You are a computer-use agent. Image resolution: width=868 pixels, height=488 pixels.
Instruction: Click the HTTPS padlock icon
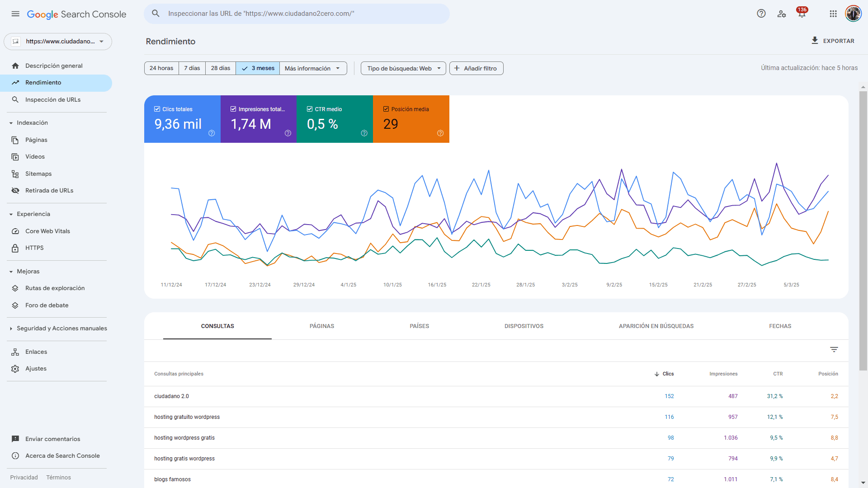click(x=15, y=248)
